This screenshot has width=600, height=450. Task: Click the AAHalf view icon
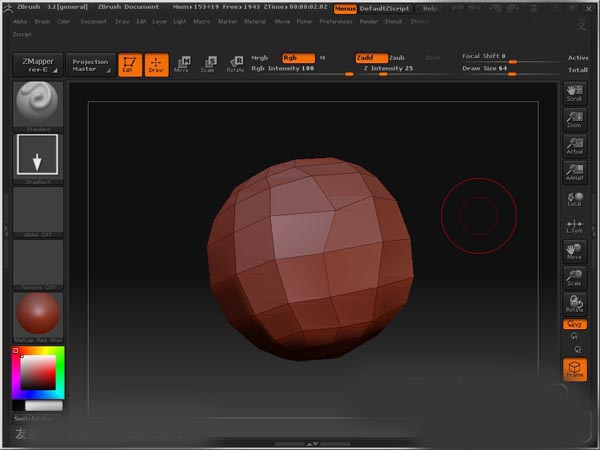point(574,172)
